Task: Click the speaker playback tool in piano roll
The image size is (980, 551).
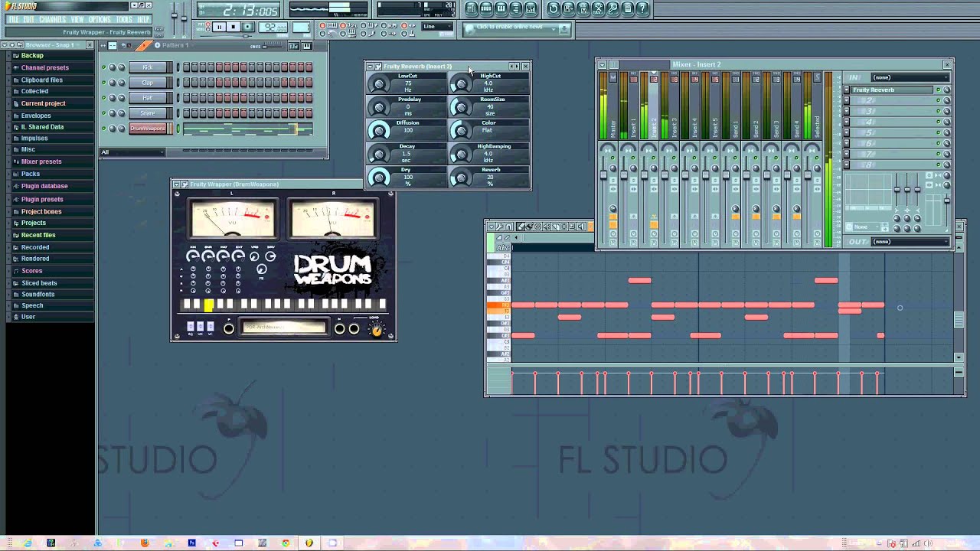Action: [581, 227]
